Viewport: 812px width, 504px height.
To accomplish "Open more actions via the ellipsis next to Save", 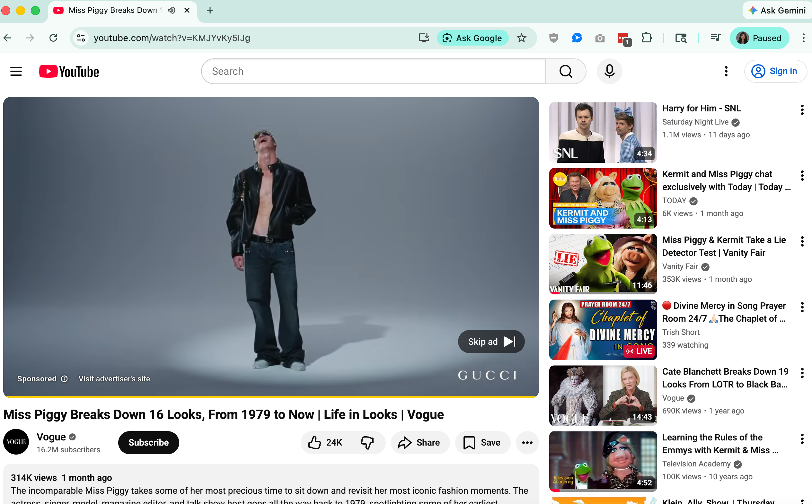I will [x=527, y=442].
